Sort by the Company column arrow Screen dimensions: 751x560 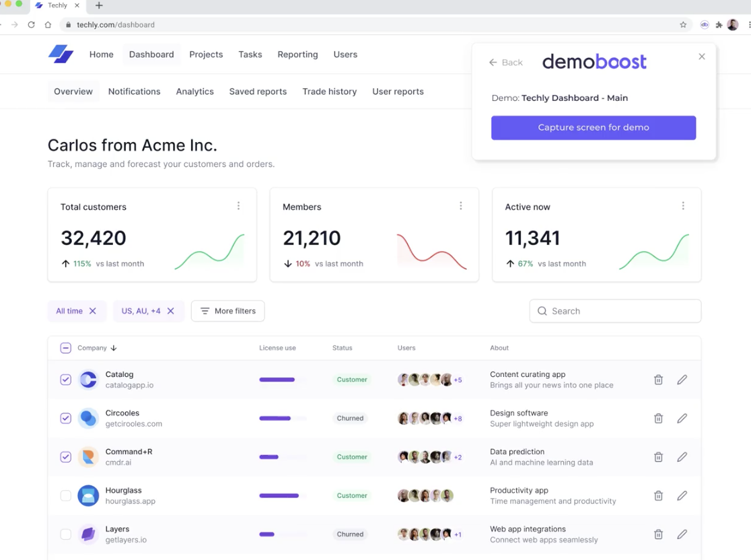114,348
